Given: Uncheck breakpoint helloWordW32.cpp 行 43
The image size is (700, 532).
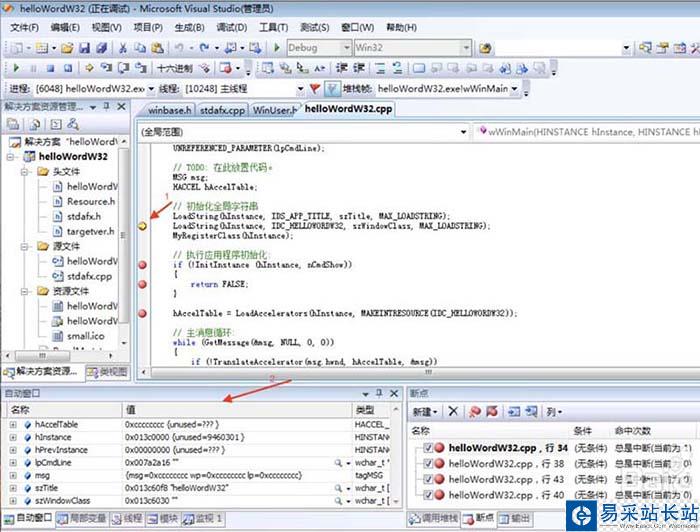Looking at the screenshot, I should [x=428, y=479].
